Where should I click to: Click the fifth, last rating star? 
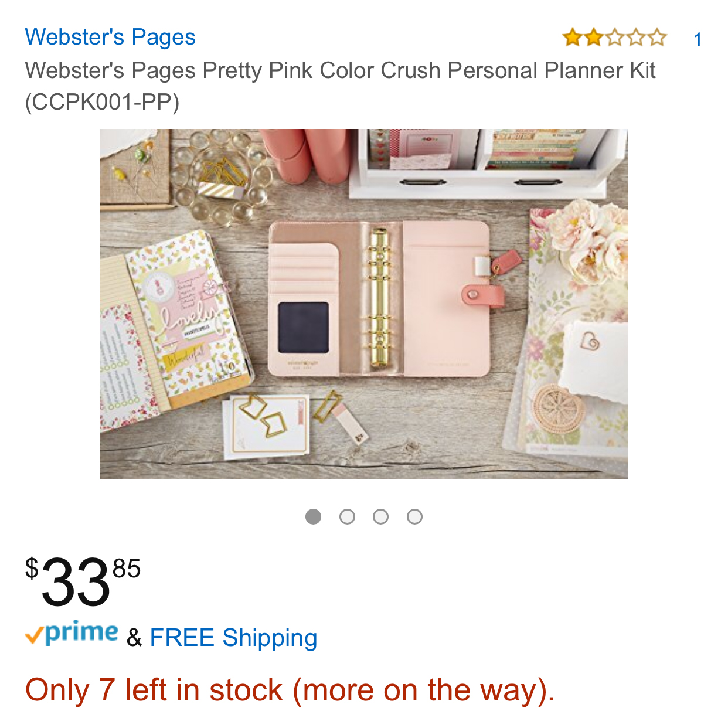[657, 38]
